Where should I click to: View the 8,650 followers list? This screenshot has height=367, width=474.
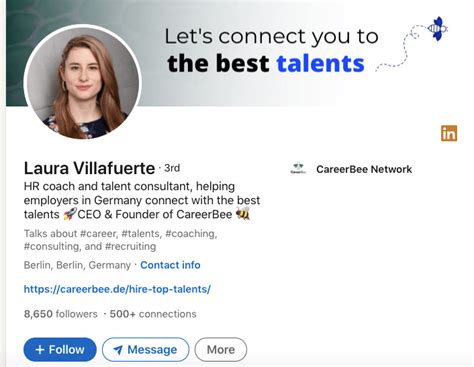click(61, 314)
